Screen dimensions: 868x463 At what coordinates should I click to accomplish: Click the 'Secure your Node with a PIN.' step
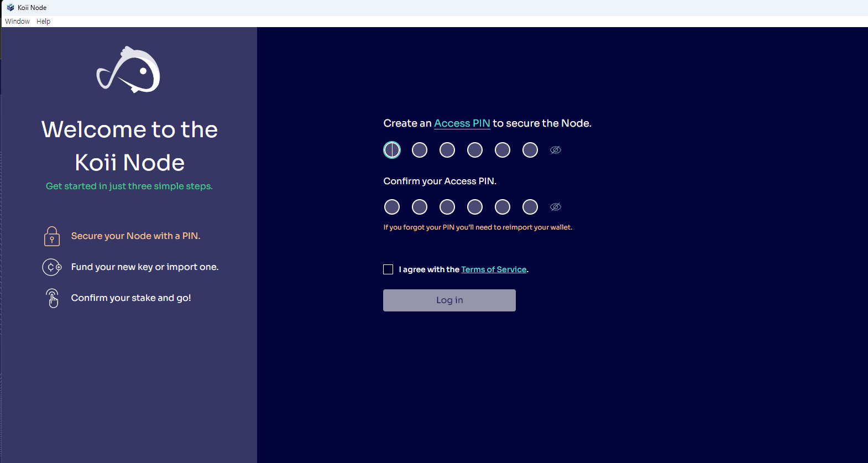tap(135, 236)
